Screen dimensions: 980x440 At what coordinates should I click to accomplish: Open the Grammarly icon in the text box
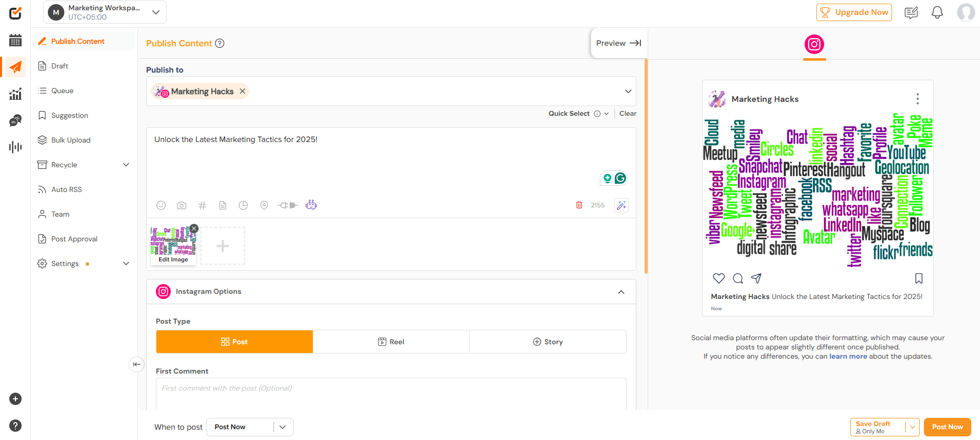(621, 178)
